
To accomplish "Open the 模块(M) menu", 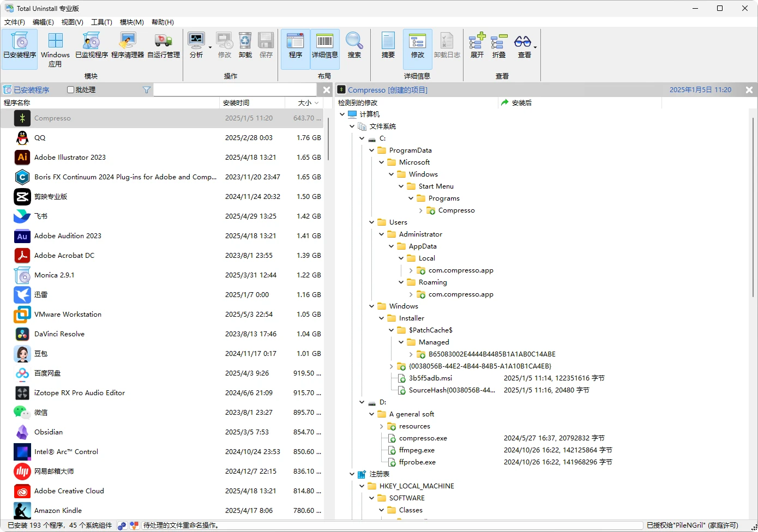I will [x=131, y=22].
